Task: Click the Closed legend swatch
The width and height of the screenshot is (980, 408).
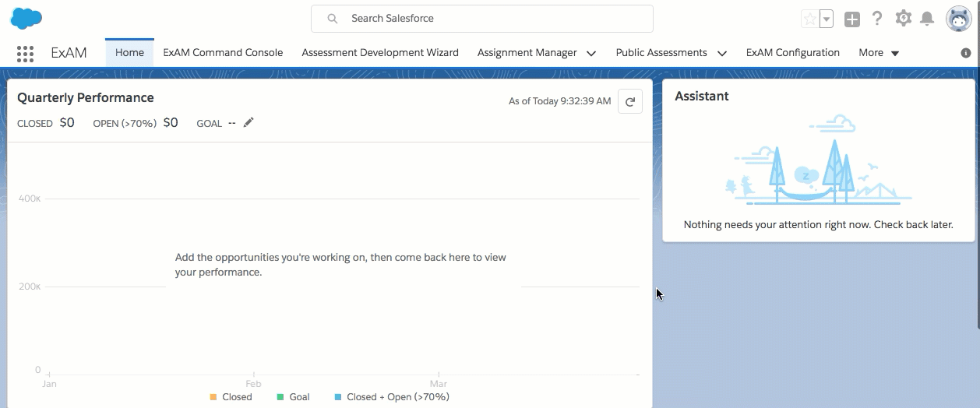Action: [213, 397]
